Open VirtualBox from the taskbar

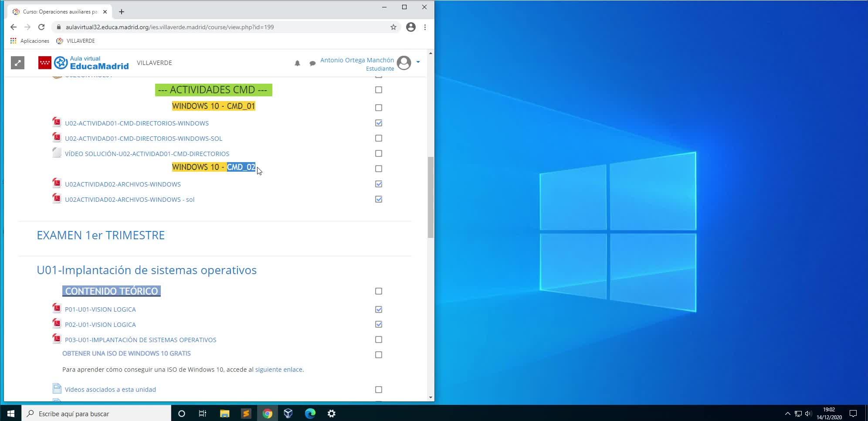tap(288, 414)
